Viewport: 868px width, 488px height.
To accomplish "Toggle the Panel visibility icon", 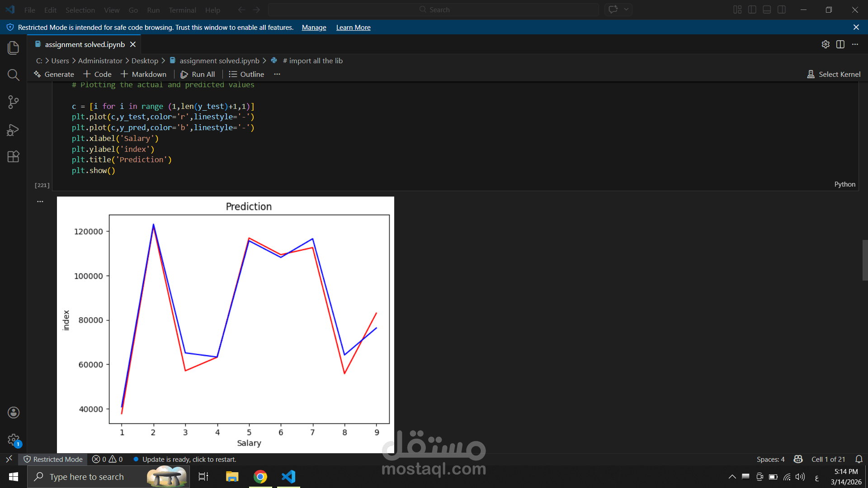I will pos(767,9).
